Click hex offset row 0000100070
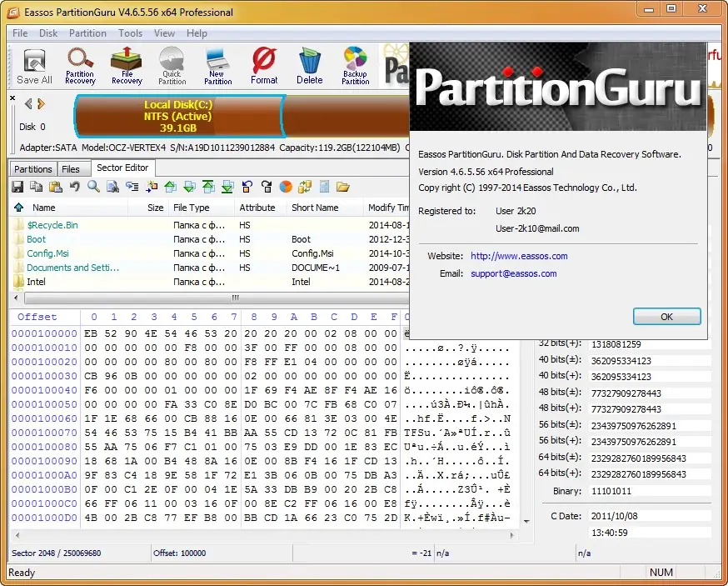The height and width of the screenshot is (586, 728). point(44,433)
